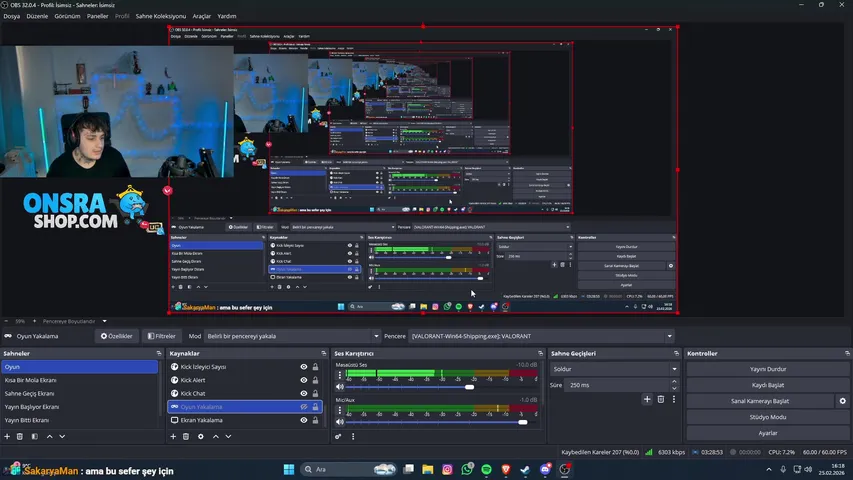
Task: Add a new scene with the plus icon
Action: point(7,436)
